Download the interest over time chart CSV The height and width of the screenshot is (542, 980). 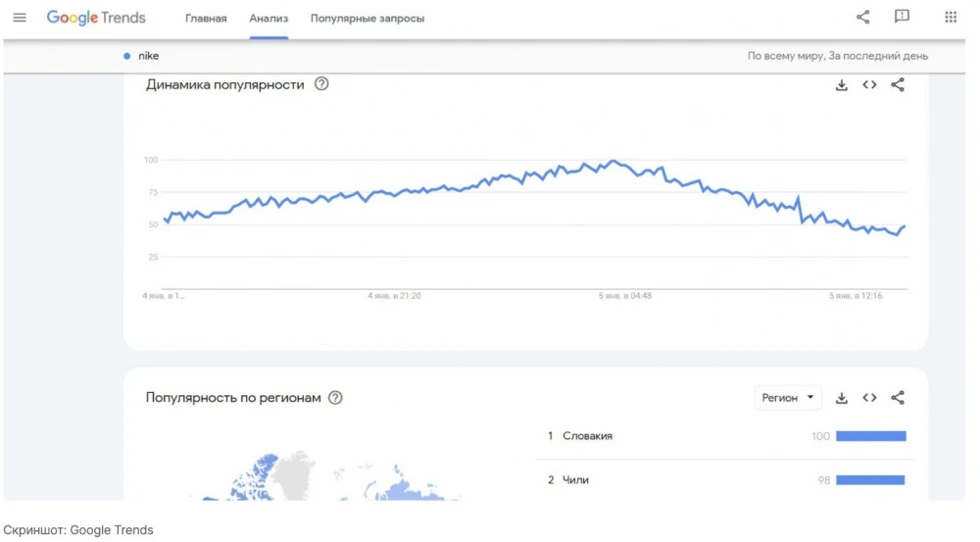pyautogui.click(x=841, y=85)
